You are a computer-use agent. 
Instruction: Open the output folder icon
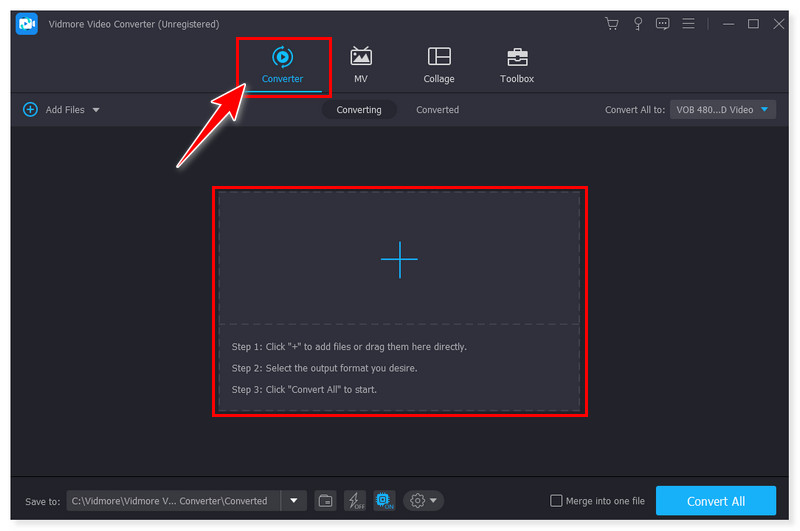tap(325, 500)
